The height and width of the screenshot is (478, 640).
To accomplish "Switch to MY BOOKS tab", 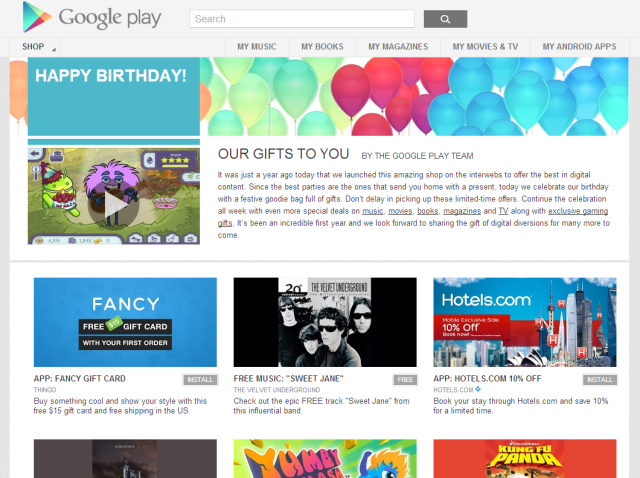I will pyautogui.click(x=322, y=47).
